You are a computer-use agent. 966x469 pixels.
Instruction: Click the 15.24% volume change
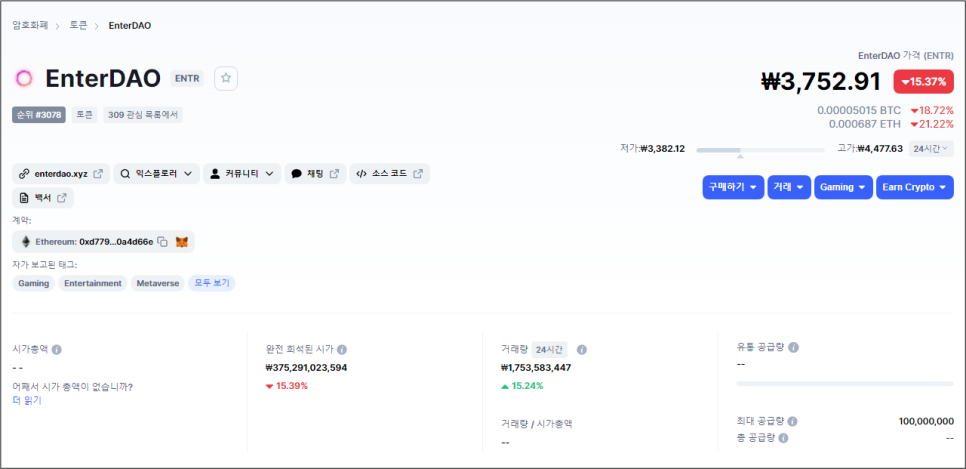tap(522, 386)
